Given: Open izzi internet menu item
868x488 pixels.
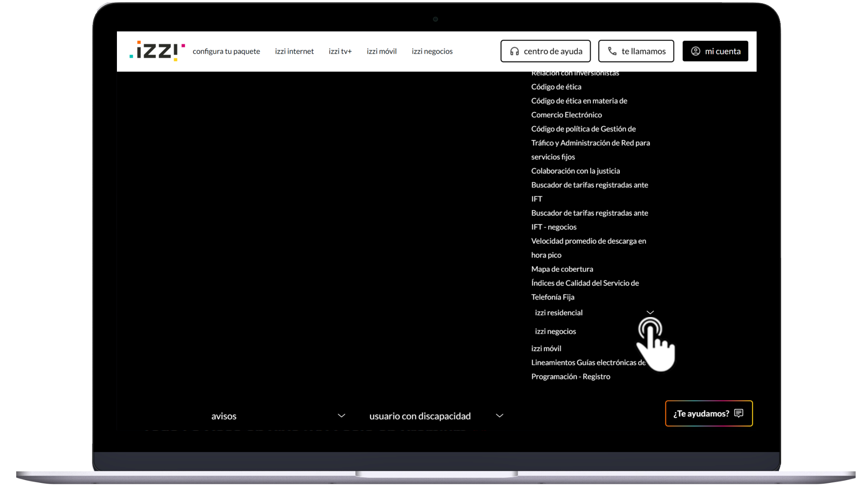Looking at the screenshot, I should pos(294,51).
